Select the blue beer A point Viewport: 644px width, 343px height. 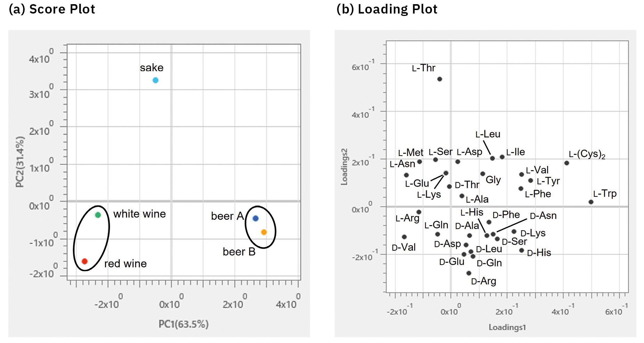click(255, 218)
